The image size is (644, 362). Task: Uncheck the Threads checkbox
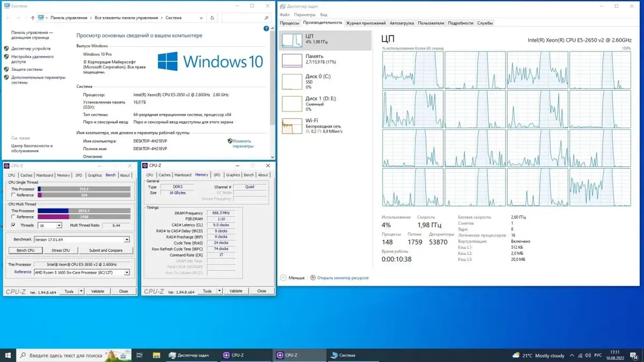tap(14, 225)
